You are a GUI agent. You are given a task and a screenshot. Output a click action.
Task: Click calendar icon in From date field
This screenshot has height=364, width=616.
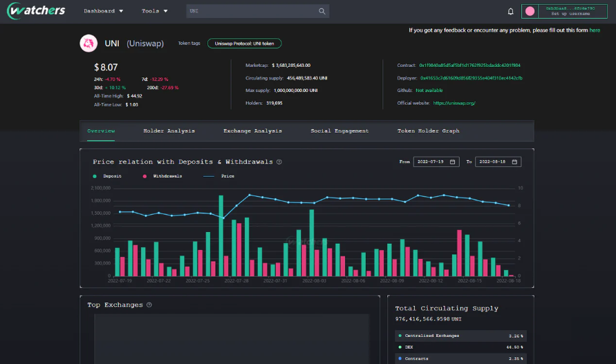point(452,162)
